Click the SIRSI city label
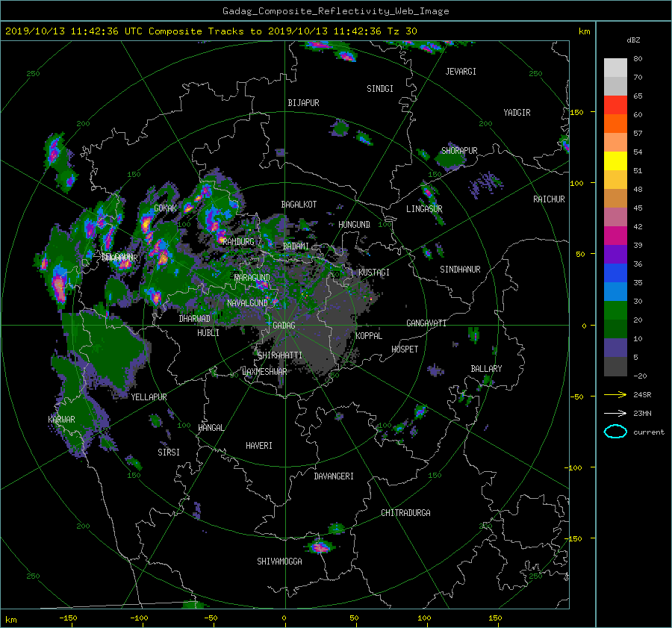Viewport: 672px width, 628px height. [x=169, y=453]
